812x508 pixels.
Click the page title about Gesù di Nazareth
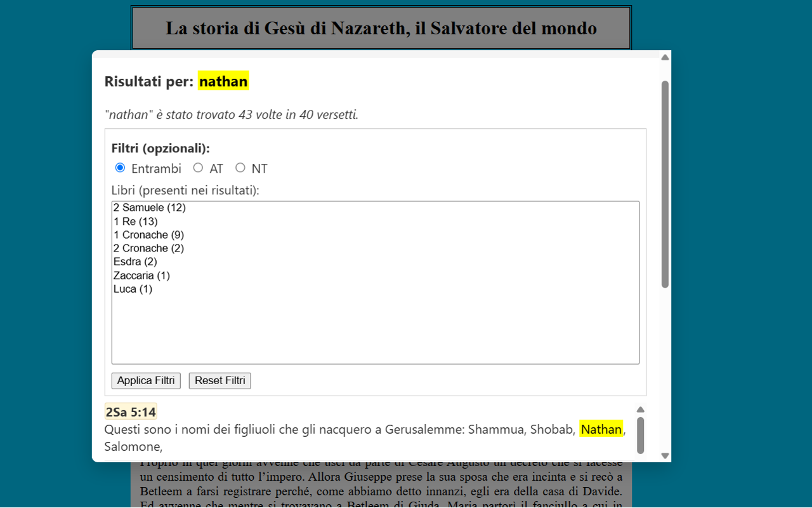381,28
